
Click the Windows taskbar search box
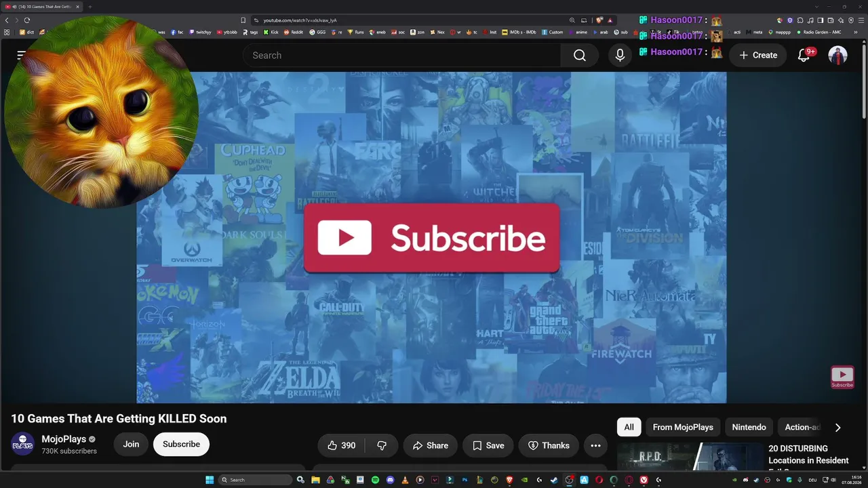(x=255, y=480)
